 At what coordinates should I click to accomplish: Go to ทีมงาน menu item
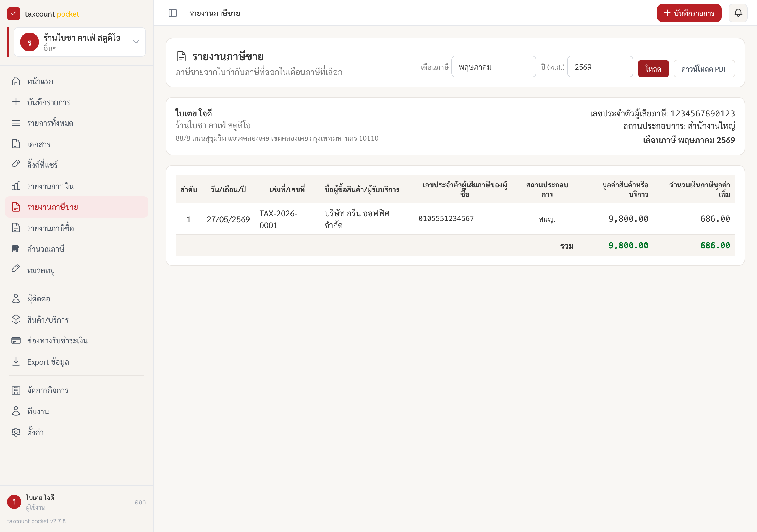coord(77,412)
